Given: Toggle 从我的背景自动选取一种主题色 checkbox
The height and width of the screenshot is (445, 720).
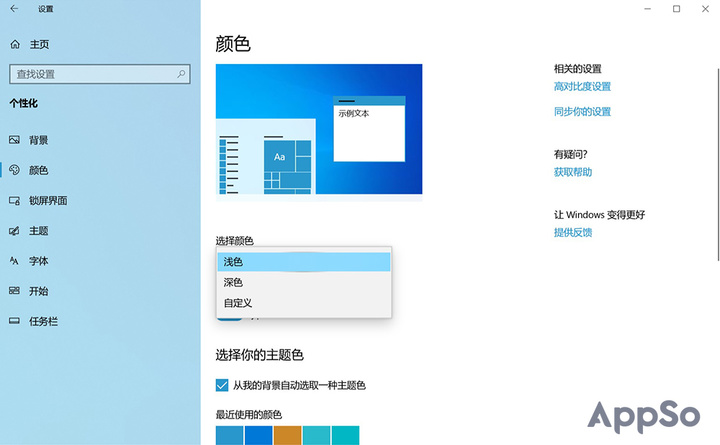Looking at the screenshot, I should [x=222, y=385].
